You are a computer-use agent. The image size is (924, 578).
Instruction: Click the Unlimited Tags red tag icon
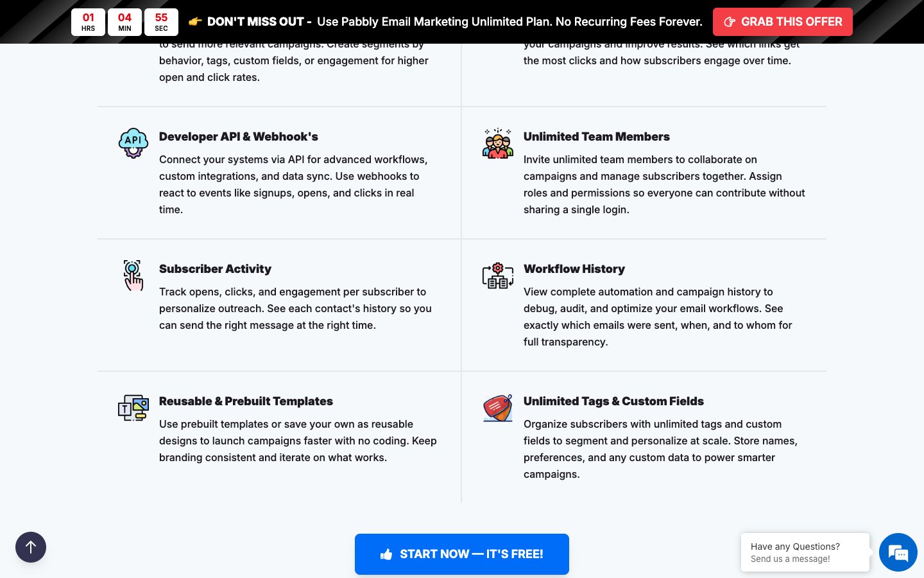(498, 408)
